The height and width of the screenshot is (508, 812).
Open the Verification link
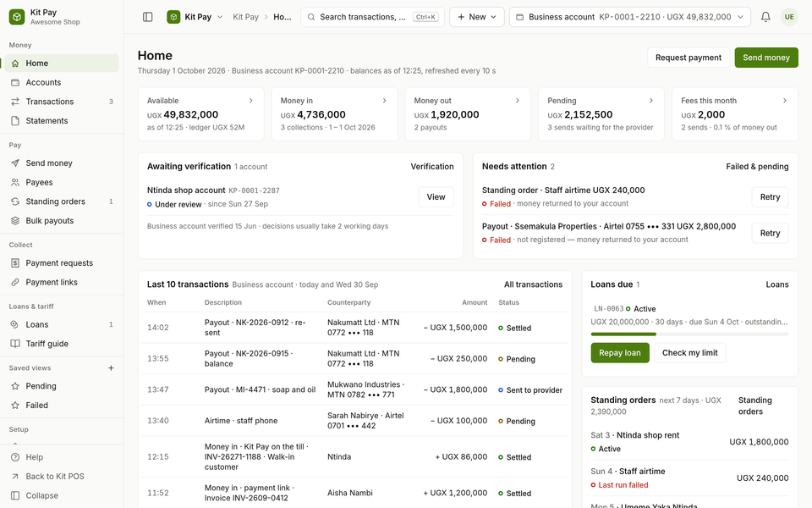432,167
